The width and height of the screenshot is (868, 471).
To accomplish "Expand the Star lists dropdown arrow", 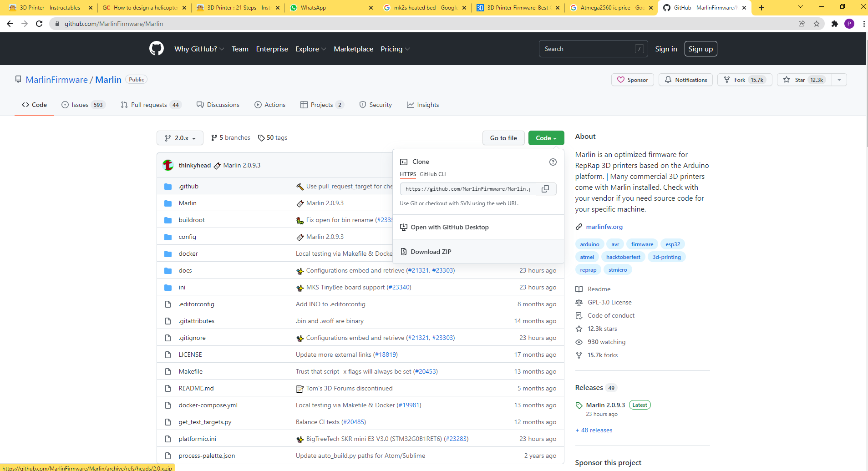I will [839, 80].
